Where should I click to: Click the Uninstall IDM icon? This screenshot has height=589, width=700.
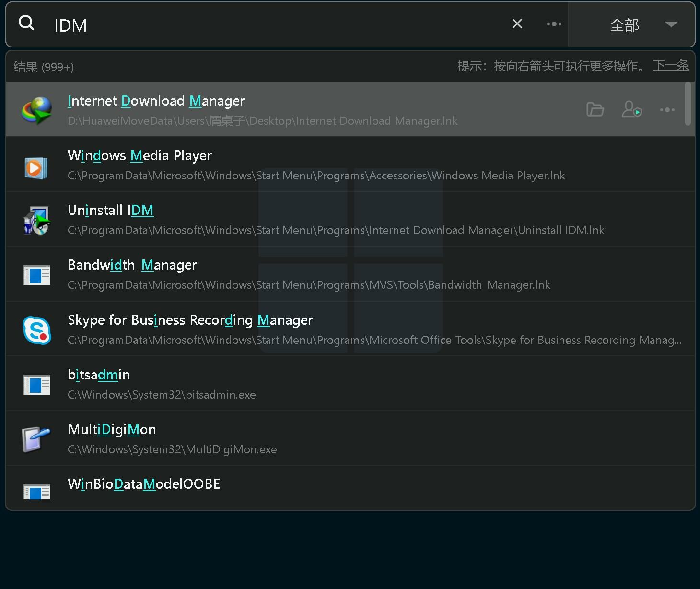[x=37, y=220]
